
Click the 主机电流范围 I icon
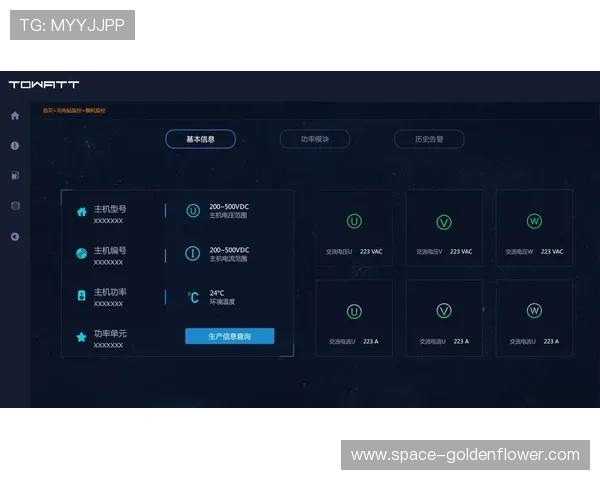(193, 253)
